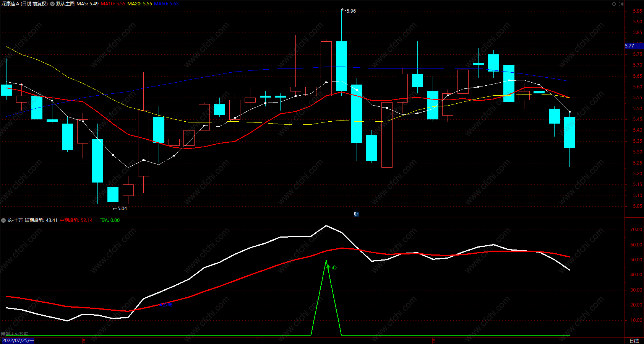Select the MA5: 5.49 legend label
Viewport: 644px width, 344px height.
pos(88,4)
